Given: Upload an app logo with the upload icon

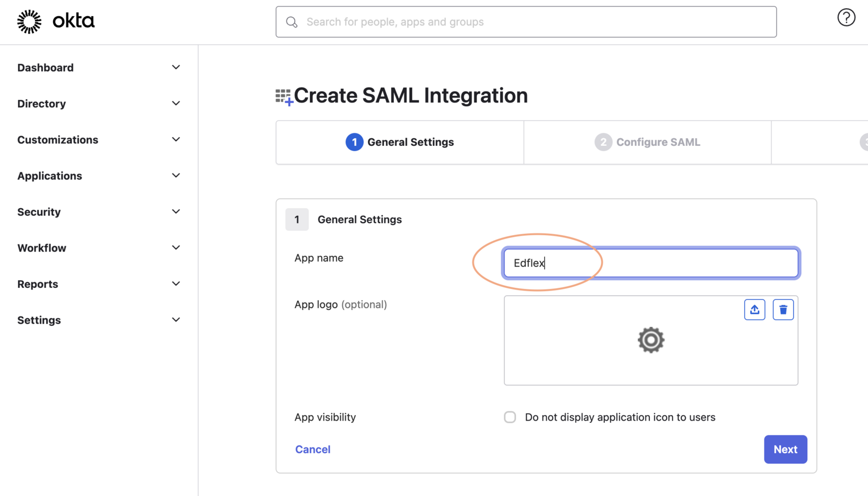Looking at the screenshot, I should 755,310.
